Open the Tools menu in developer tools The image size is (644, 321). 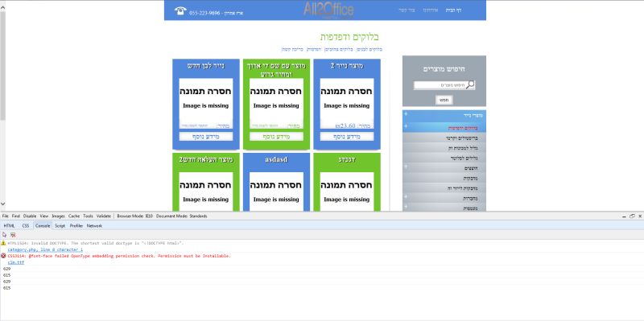pos(88,216)
